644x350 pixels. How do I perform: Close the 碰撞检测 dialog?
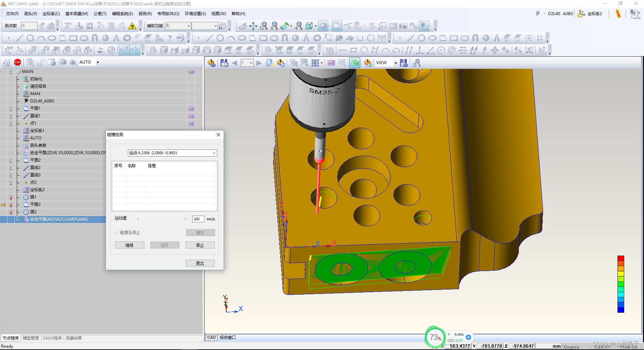218,135
